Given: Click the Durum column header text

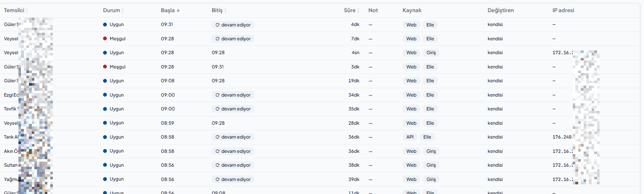Looking at the screenshot, I should coord(111,10).
